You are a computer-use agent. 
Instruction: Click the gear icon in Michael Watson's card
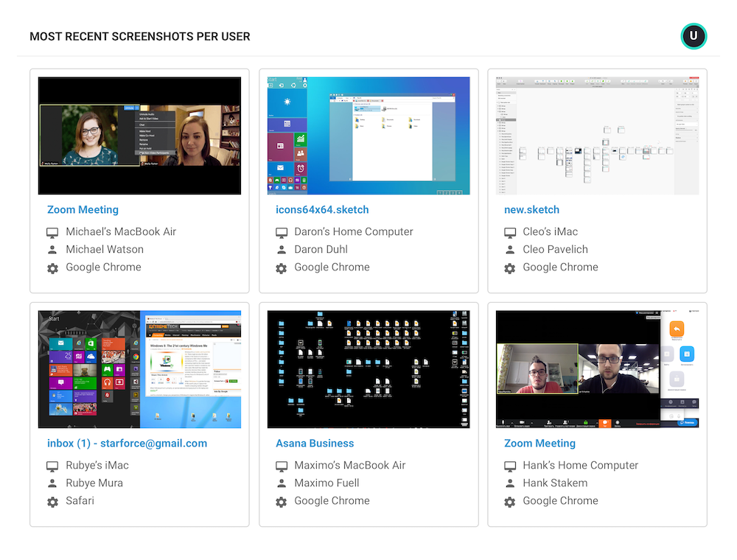(x=52, y=268)
